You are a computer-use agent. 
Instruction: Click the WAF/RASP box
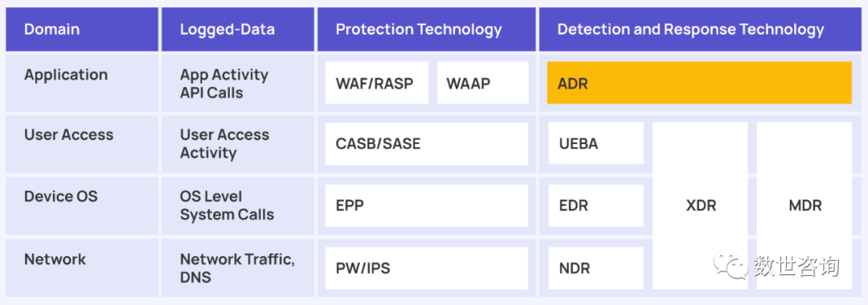click(377, 83)
